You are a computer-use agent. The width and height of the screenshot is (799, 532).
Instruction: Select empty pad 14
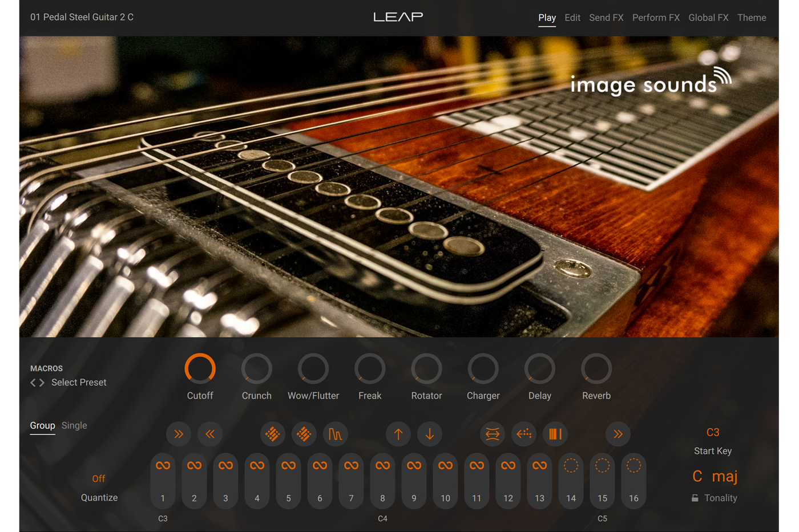click(x=571, y=481)
